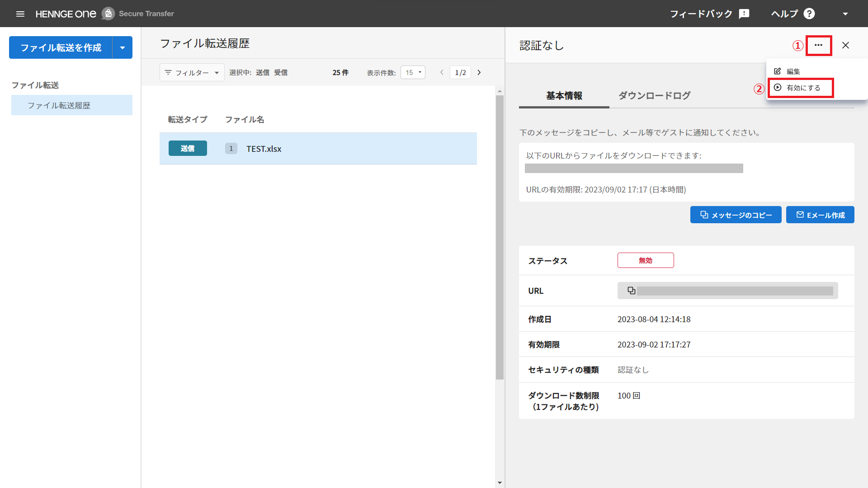
Task: Click the 有効期限 value 2023-09-02 17:17:27
Action: point(654,344)
